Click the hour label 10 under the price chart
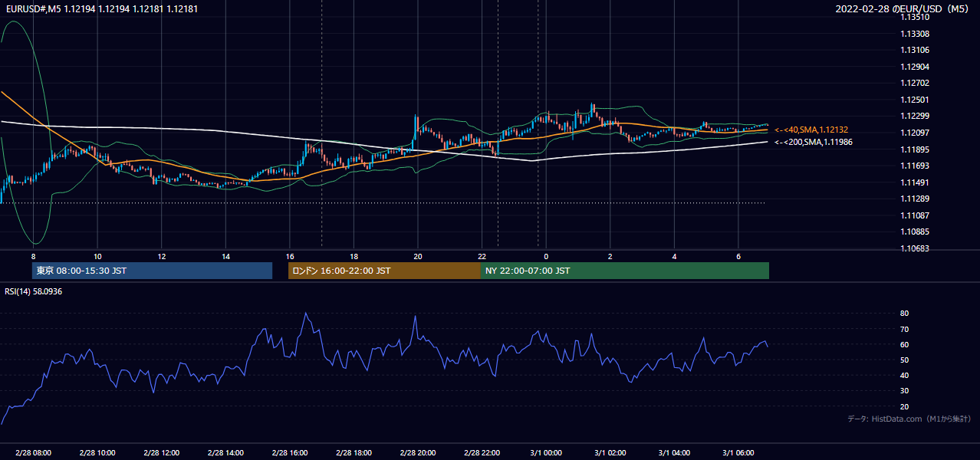This screenshot has width=980, height=460. 97,256
